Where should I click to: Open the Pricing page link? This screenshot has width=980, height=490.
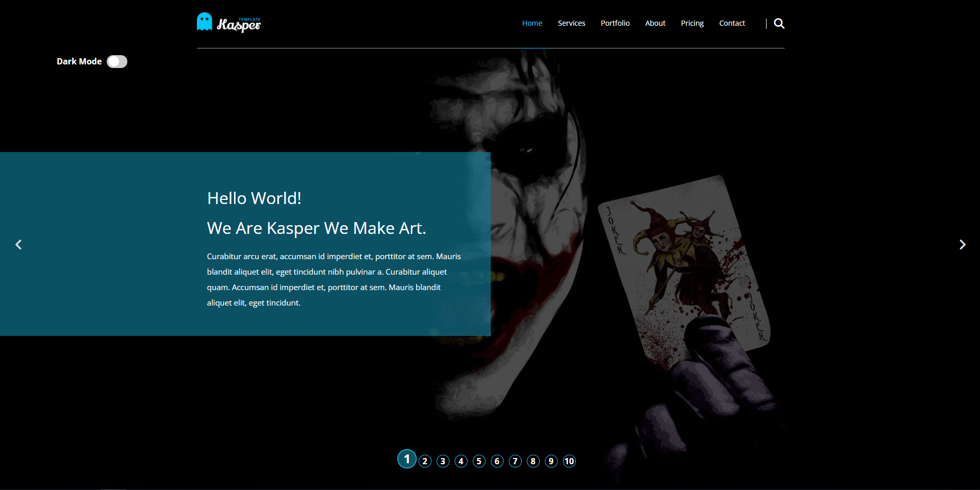pyautogui.click(x=692, y=23)
